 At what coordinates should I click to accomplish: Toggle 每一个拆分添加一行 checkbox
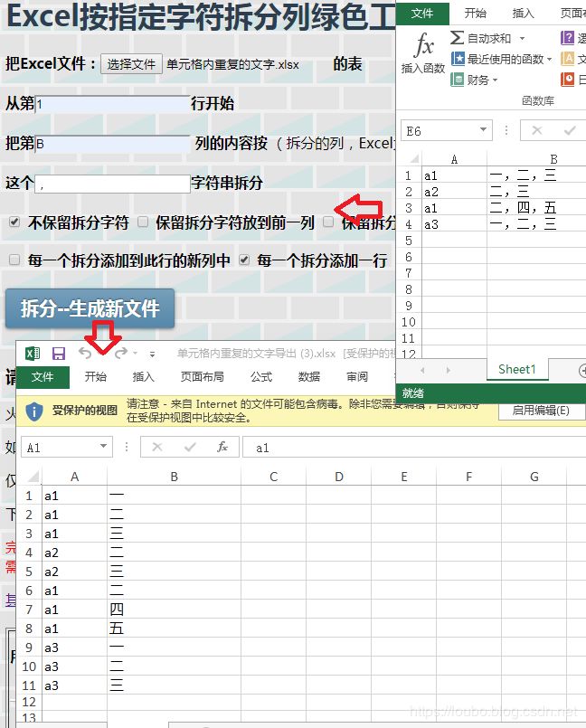(x=244, y=260)
